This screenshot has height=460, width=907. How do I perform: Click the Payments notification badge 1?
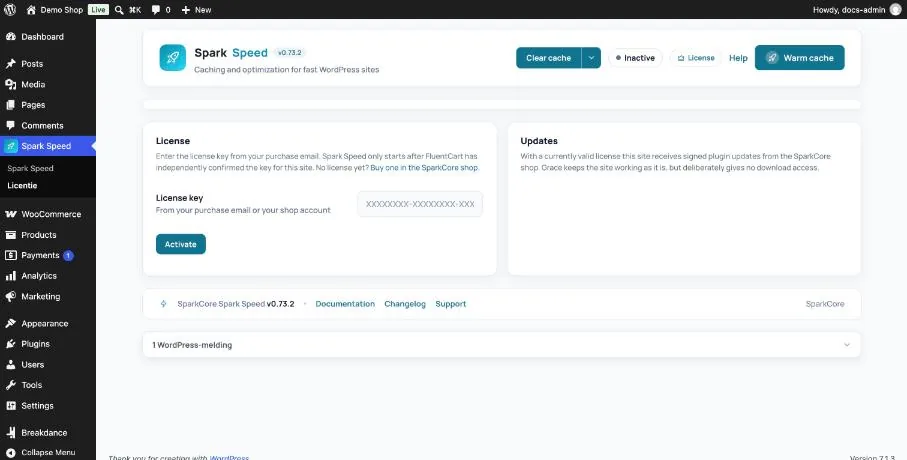68,255
